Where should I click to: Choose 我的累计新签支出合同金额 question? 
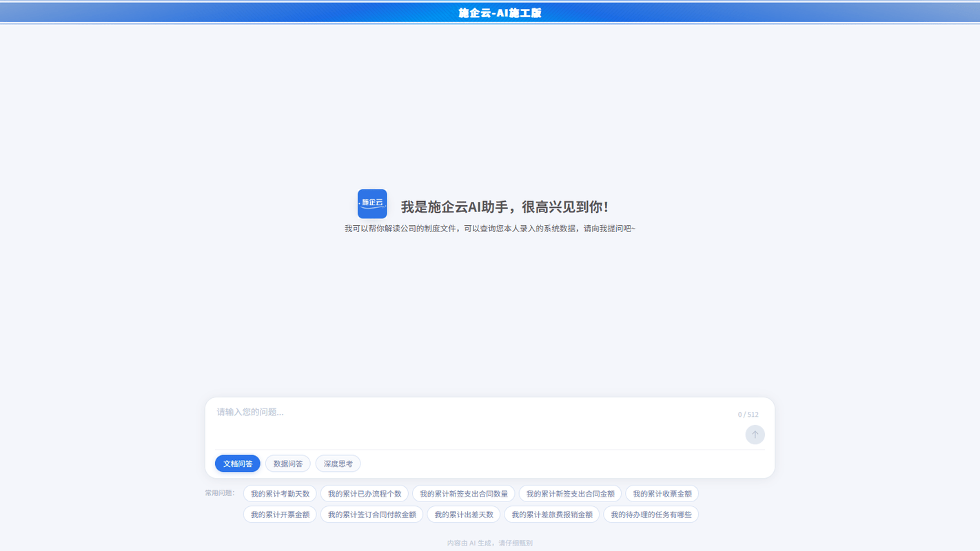pos(571,494)
